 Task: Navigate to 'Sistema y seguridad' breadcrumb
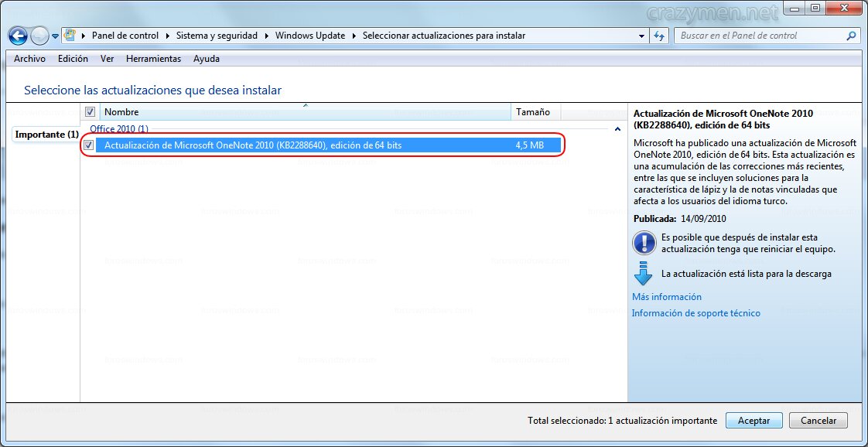pos(217,36)
